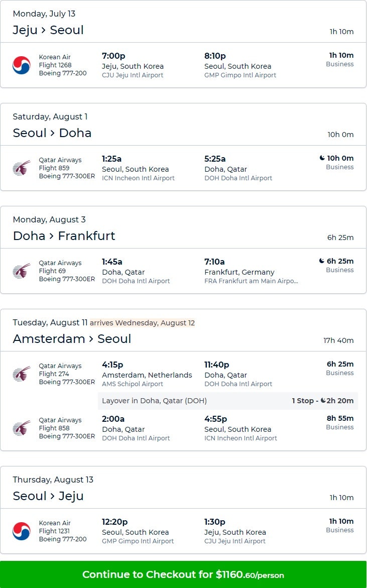Image resolution: width=367 pixels, height=588 pixels.
Task: Select the Seoul > Doha route heading
Action: pyautogui.click(x=52, y=133)
